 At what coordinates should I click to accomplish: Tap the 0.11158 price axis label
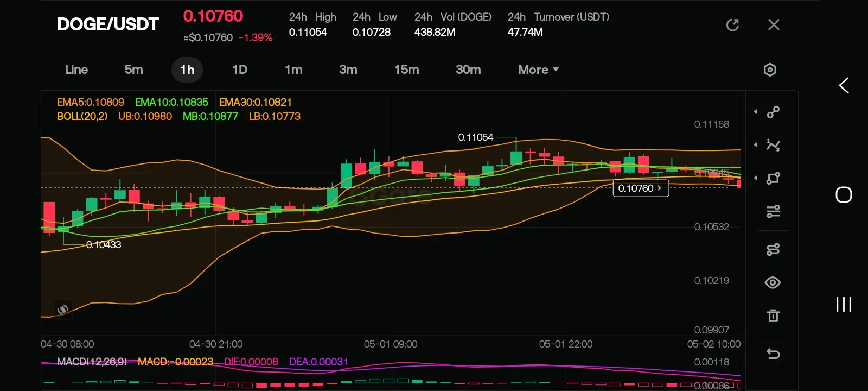pyautogui.click(x=712, y=124)
